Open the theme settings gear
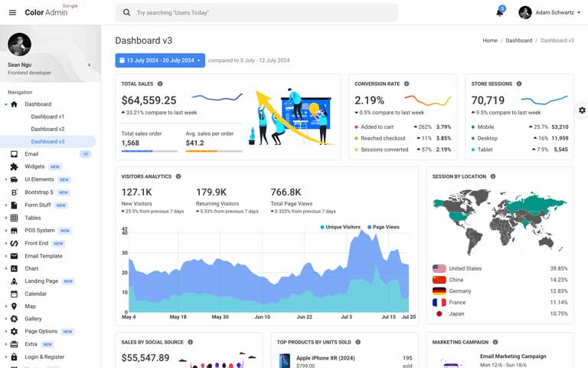588x368 pixels. click(582, 110)
